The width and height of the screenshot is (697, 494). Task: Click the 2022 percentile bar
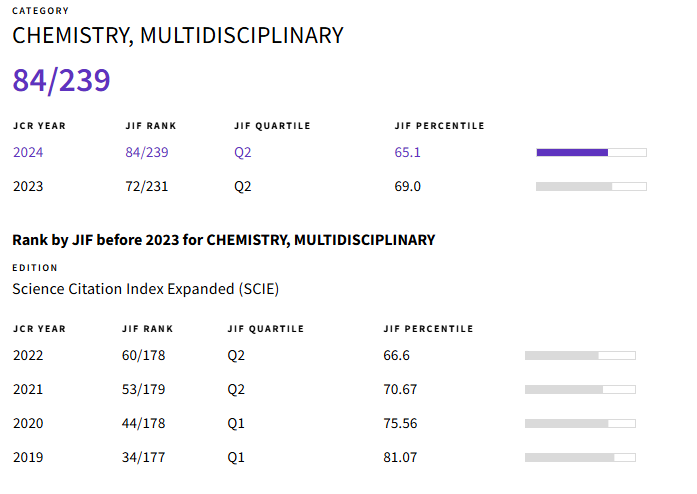pyautogui.click(x=580, y=355)
